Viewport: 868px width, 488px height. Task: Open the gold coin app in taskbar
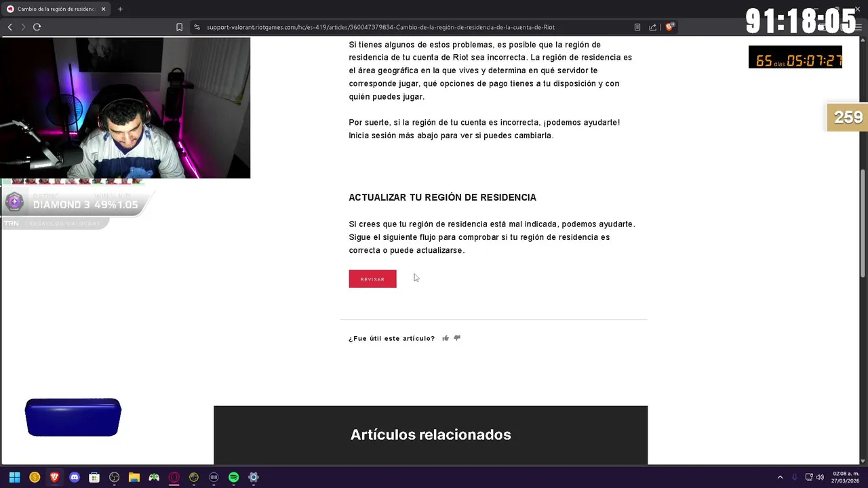pos(35,477)
